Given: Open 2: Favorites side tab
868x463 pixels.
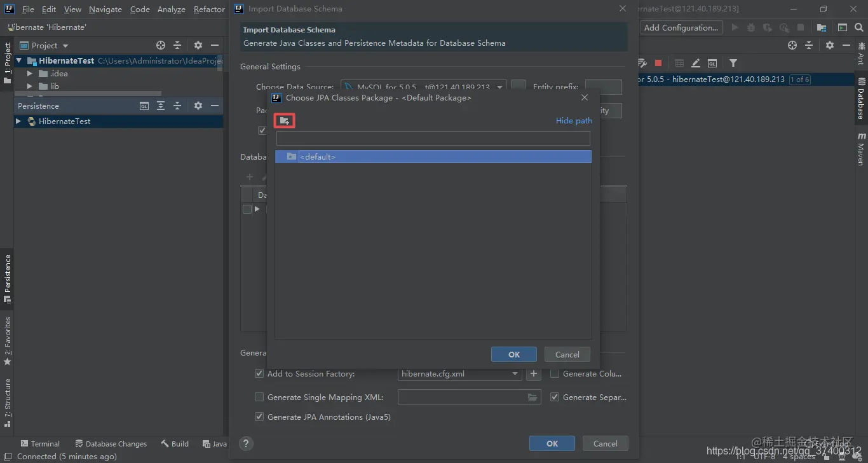Looking at the screenshot, I should [x=8, y=342].
